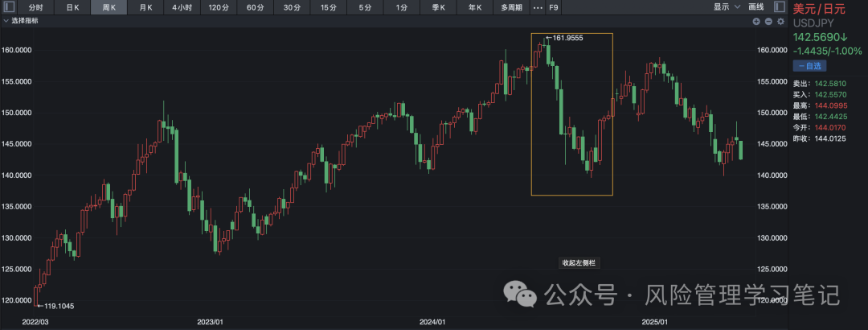Click the 昨收 value 144.0125
The image size is (868, 330).
click(831, 138)
